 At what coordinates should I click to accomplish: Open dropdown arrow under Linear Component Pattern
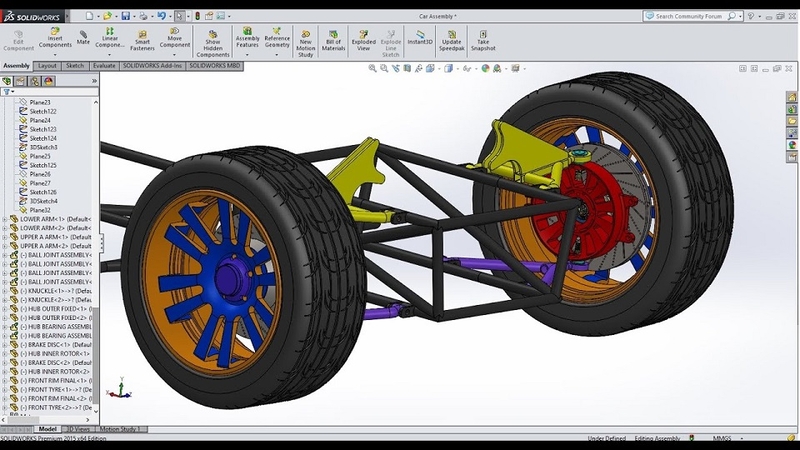click(110, 54)
